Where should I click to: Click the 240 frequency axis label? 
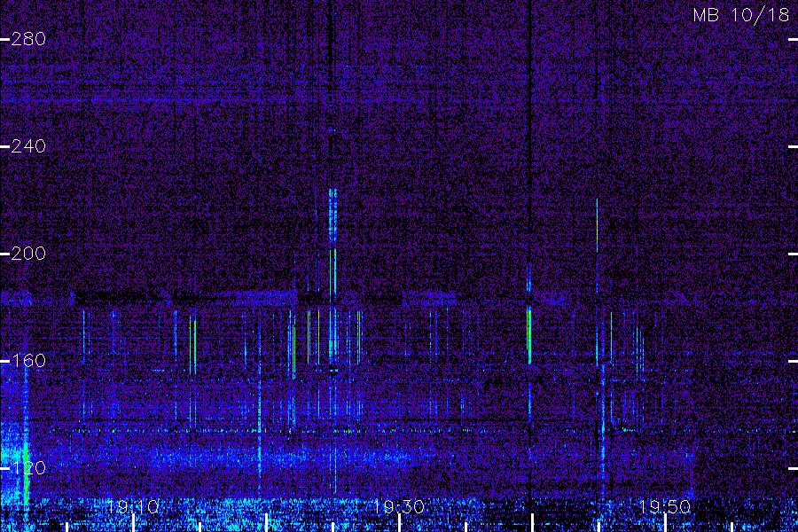coord(28,146)
